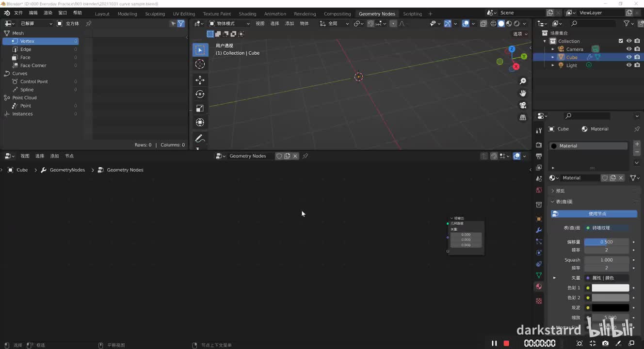The image size is (644, 349).
Task: Open the 文件 file menu
Action: click(18, 13)
